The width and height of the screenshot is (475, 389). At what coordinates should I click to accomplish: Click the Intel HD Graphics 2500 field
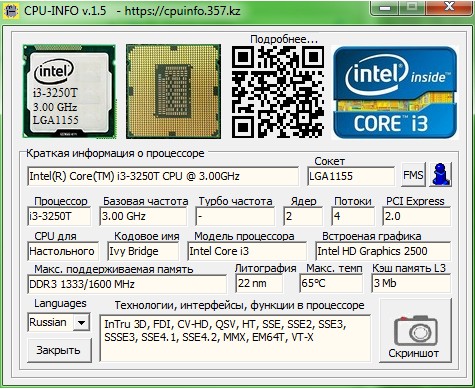coord(383,251)
